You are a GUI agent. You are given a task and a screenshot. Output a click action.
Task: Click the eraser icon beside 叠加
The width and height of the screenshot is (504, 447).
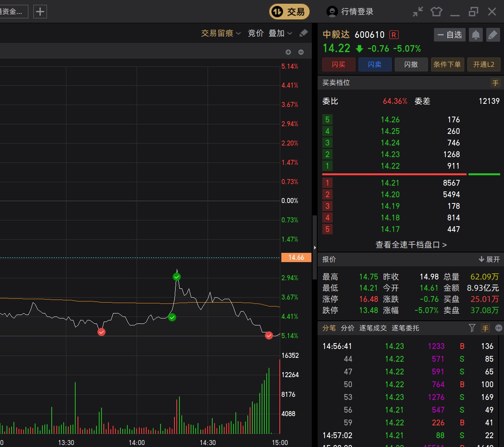(304, 33)
